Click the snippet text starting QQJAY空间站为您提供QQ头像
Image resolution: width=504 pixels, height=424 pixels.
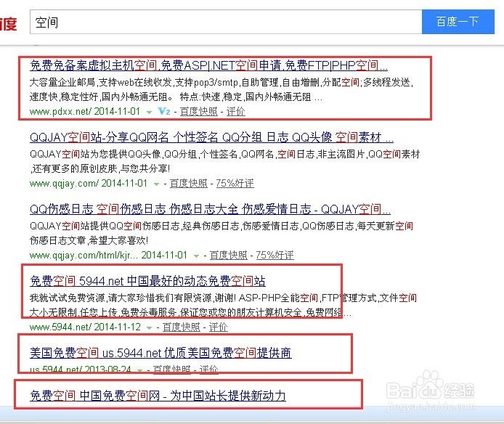click(x=224, y=161)
